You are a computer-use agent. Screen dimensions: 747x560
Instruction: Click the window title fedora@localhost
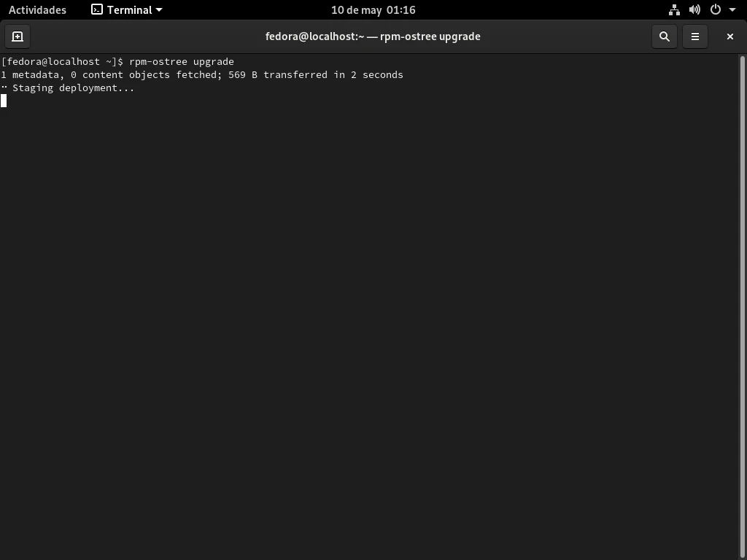click(x=373, y=36)
